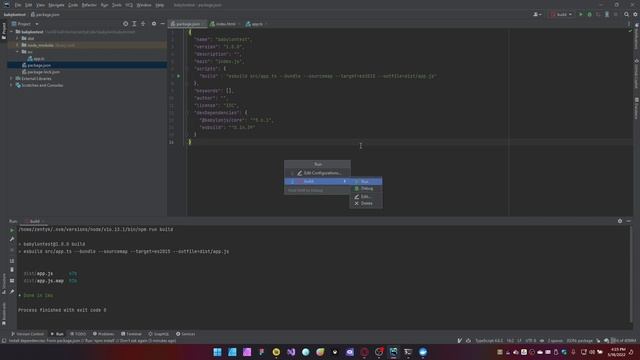Image resolution: width=640 pixels, height=360 pixels.
Task: Open the Project view dropdown
Action: pyautogui.click(x=25, y=24)
